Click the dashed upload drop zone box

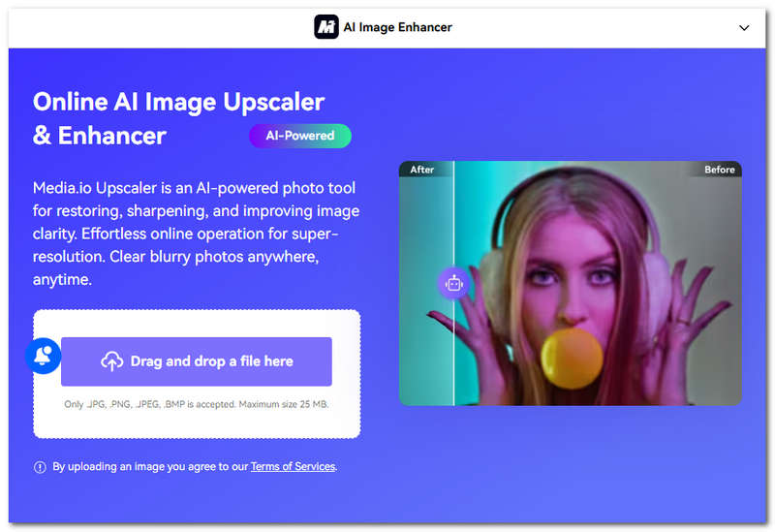pyautogui.click(x=197, y=374)
